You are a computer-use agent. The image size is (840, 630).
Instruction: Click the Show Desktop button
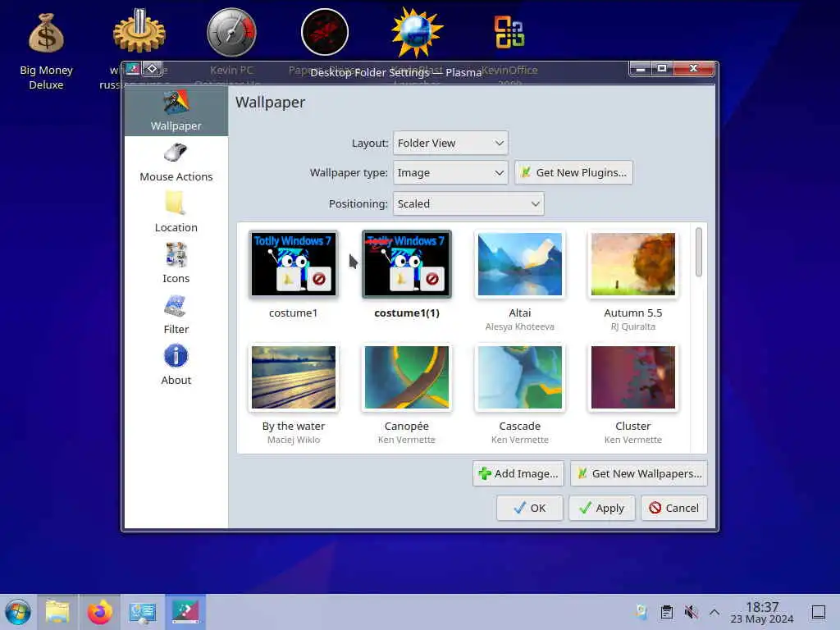pos(818,612)
